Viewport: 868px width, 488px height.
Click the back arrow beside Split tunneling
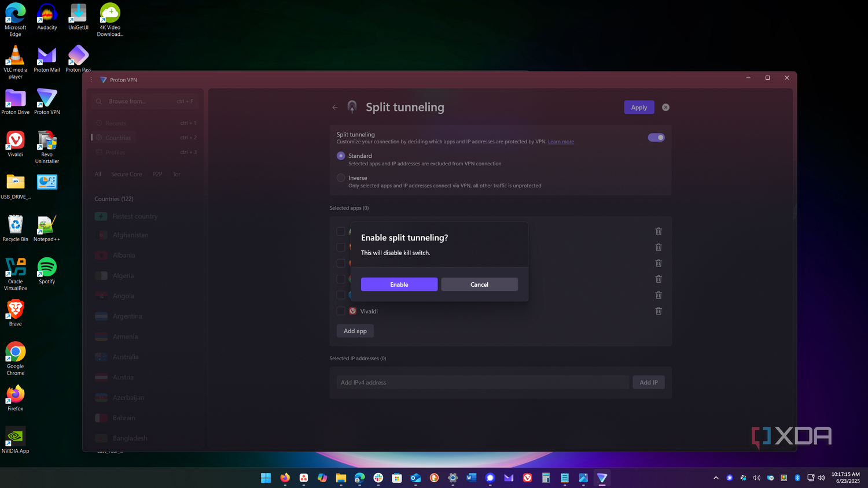(335, 108)
